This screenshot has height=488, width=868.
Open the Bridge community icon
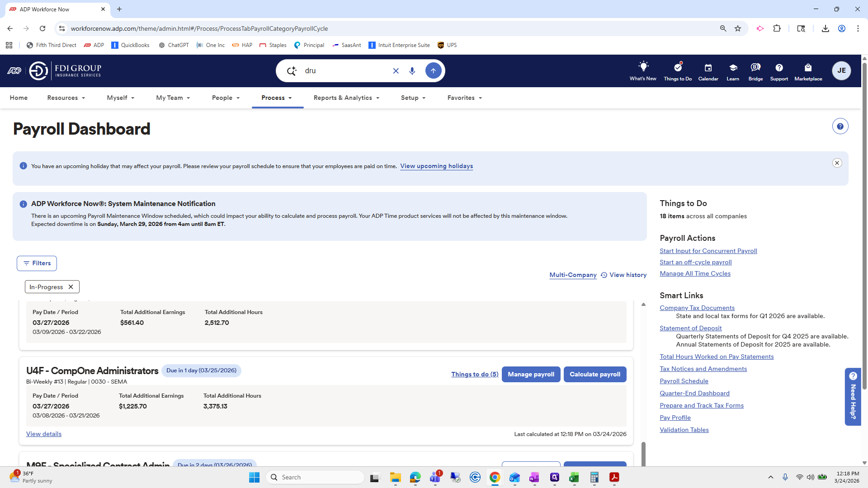point(755,70)
